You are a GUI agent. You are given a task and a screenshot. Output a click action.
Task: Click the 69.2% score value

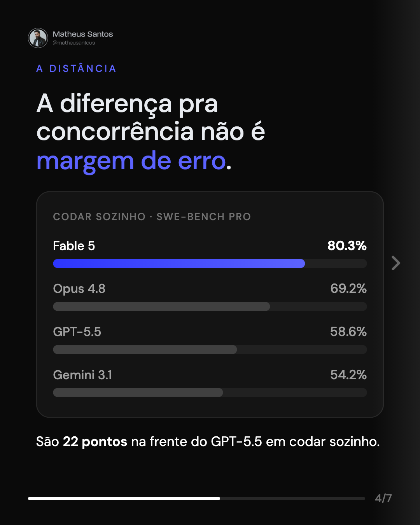(348, 289)
